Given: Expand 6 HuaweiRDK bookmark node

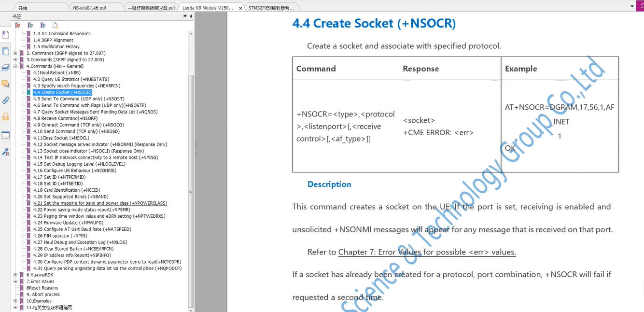Looking at the screenshot, I should coord(15,275).
